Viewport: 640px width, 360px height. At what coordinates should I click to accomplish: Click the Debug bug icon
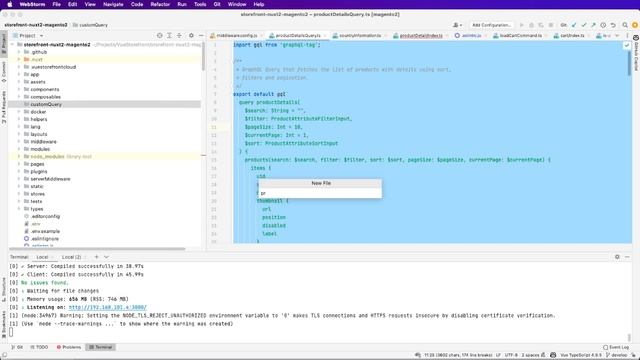click(x=531, y=25)
